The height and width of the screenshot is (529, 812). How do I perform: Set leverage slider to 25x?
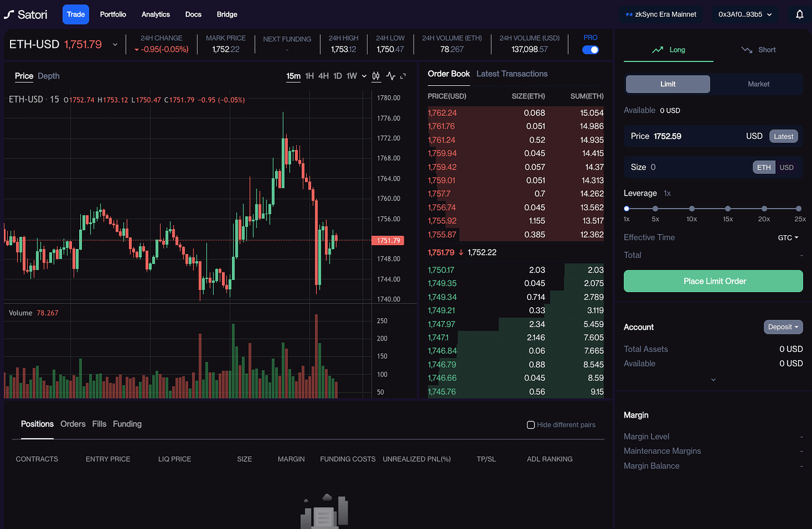[x=799, y=208]
